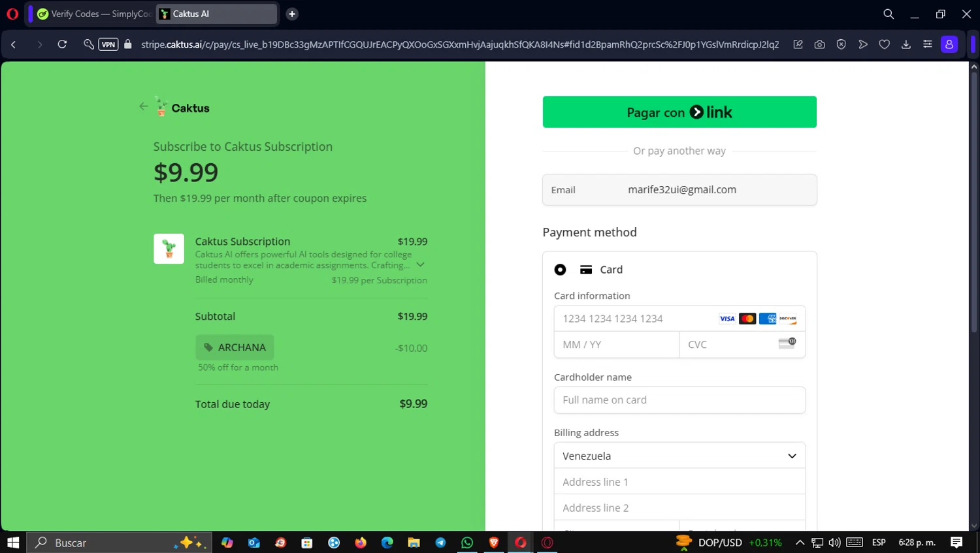Open the page edit/notes icon in toolbar
The height and width of the screenshot is (553, 980).
pos(798,44)
